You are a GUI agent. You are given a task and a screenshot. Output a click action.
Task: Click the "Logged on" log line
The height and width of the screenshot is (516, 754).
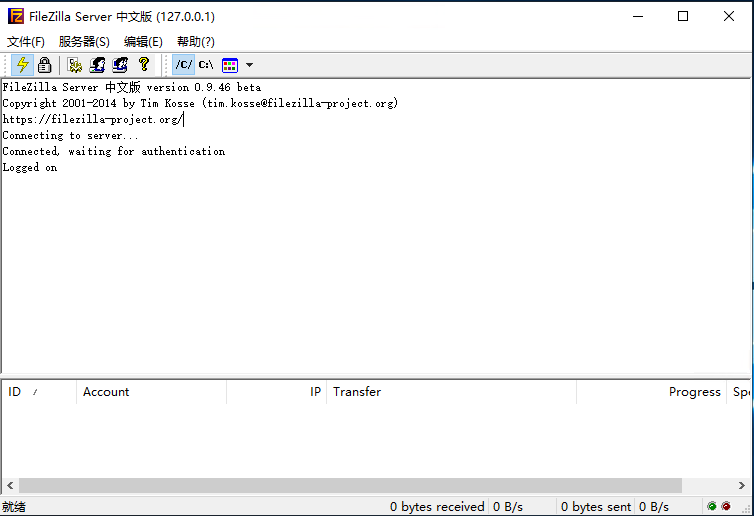pos(30,167)
